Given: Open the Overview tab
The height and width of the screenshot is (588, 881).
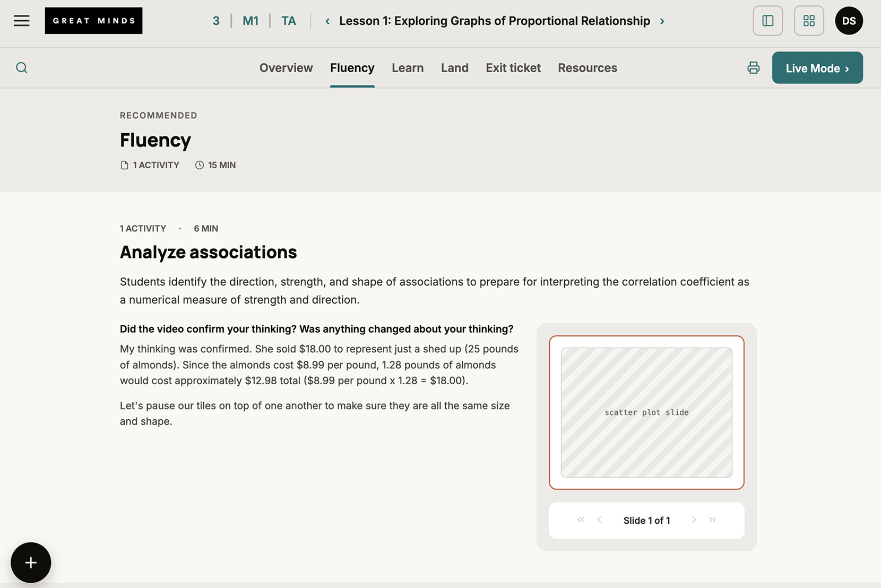Looking at the screenshot, I should click(x=286, y=68).
